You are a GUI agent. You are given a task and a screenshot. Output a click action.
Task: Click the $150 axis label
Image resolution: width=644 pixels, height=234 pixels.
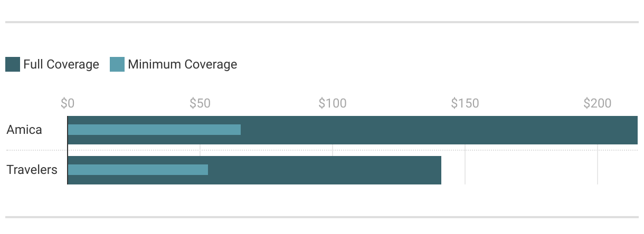[465, 103]
